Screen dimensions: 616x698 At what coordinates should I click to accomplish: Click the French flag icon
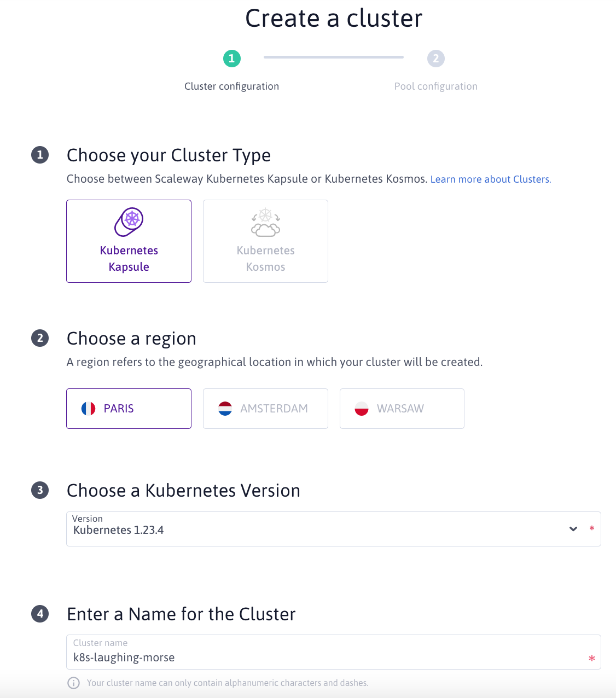88,409
